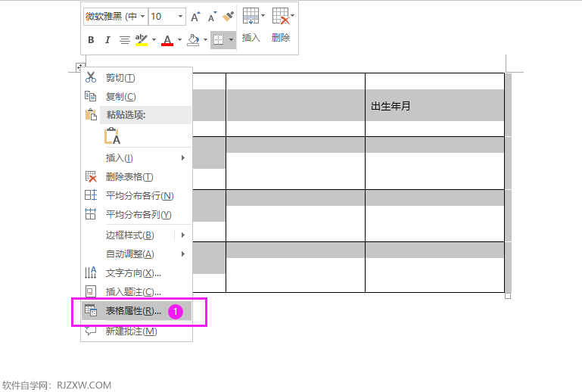
Task: Apply the red font color
Action: coord(167,39)
